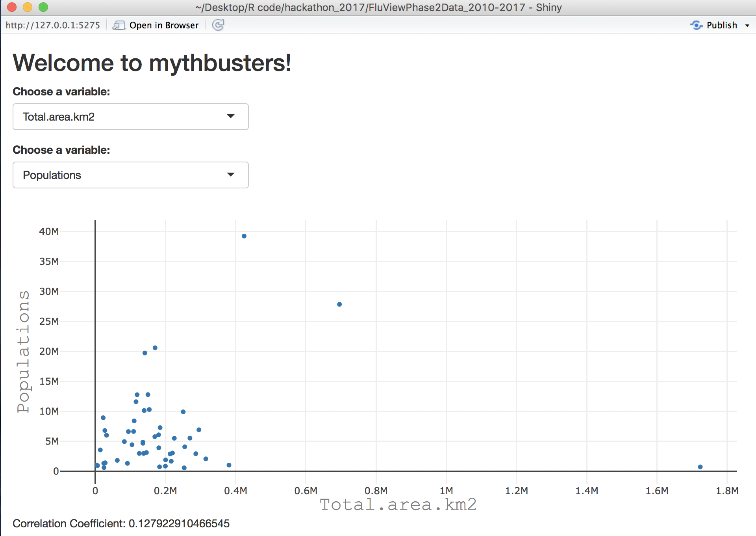Click the Publish cloud icon

point(696,25)
